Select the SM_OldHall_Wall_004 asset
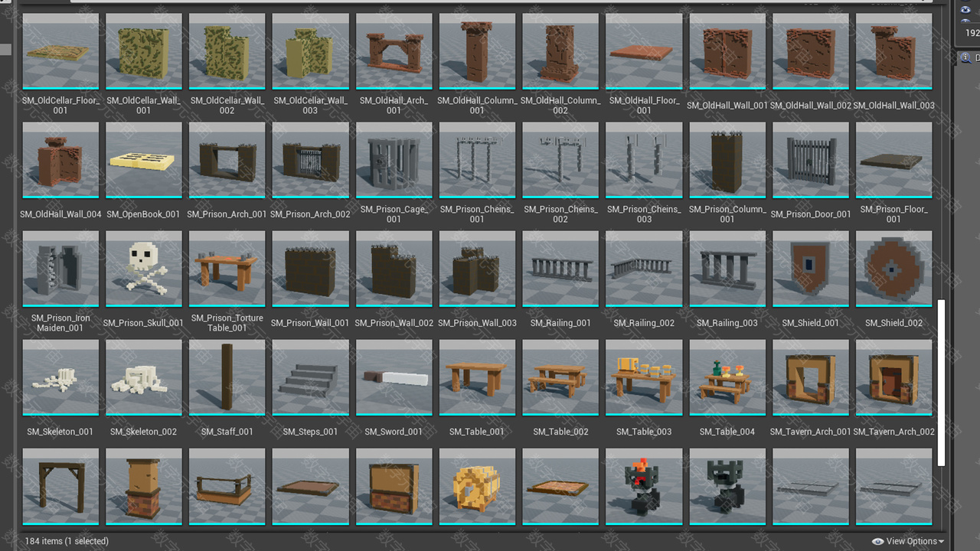The height and width of the screenshot is (551, 980). coord(60,160)
